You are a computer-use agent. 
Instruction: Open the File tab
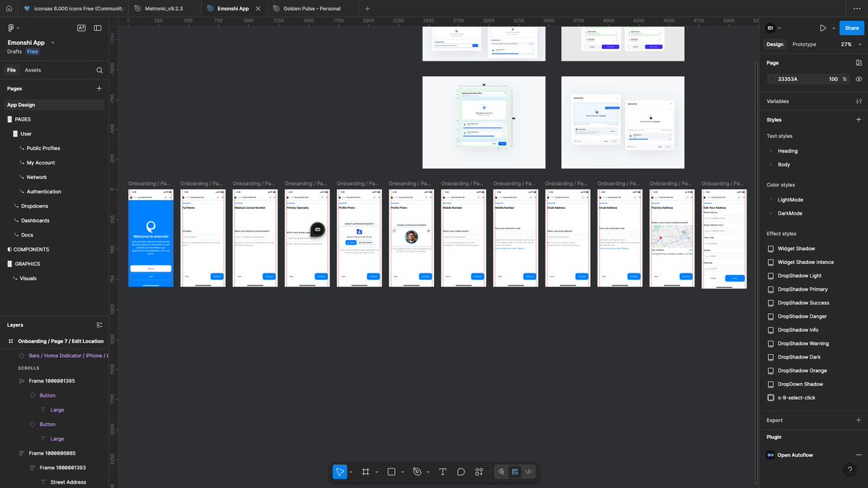click(x=12, y=70)
